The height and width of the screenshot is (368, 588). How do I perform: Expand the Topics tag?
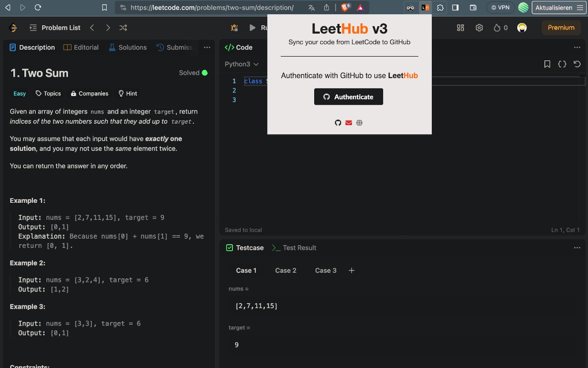coord(48,93)
